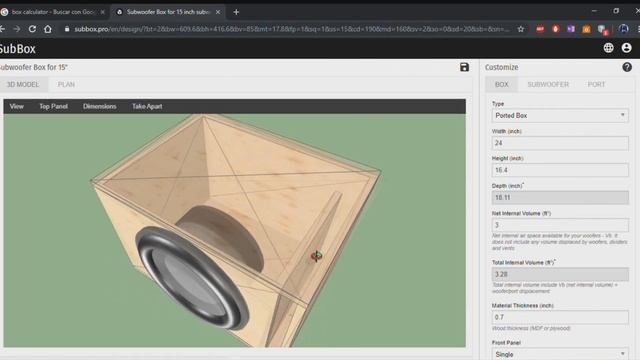Click the Total Internal Volume field
The height and width of the screenshot is (360, 640).
(x=560, y=274)
